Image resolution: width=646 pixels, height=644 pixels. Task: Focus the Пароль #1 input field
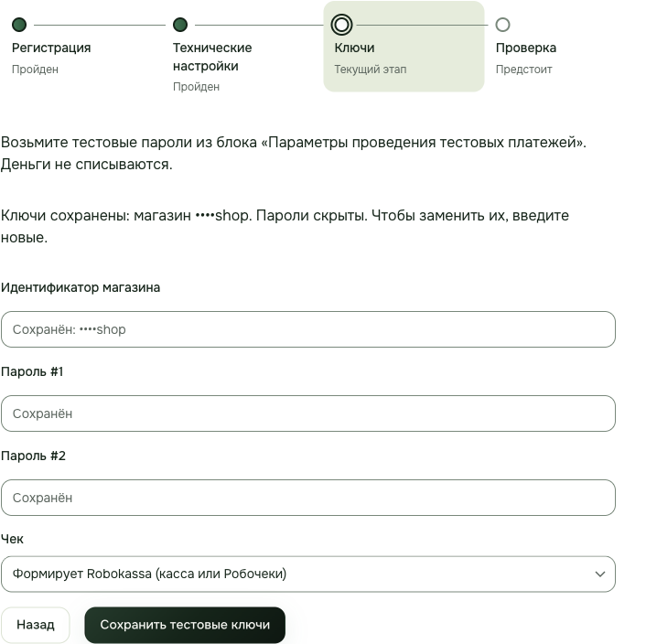point(308,413)
